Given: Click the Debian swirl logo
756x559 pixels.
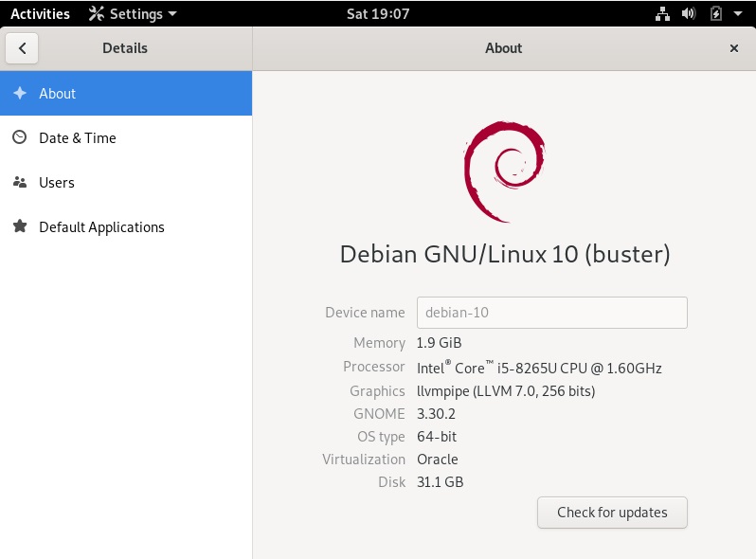Looking at the screenshot, I should 504,171.
